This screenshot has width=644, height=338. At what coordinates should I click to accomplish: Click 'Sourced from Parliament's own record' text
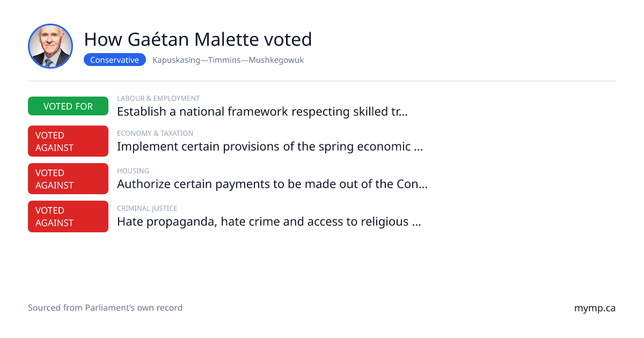[105, 308]
